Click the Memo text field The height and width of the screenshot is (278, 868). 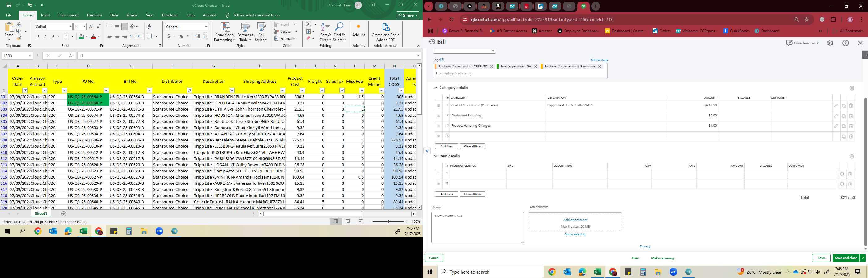click(478, 228)
